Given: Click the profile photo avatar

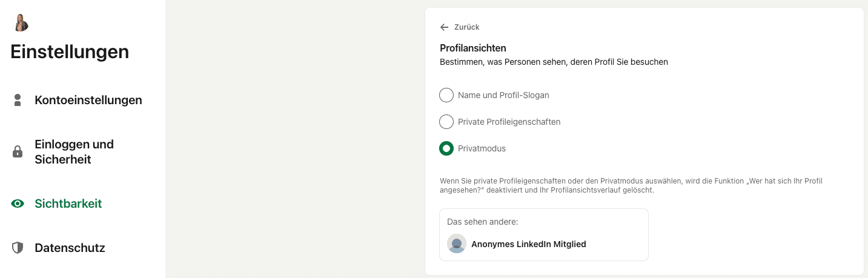Looking at the screenshot, I should pos(21,22).
